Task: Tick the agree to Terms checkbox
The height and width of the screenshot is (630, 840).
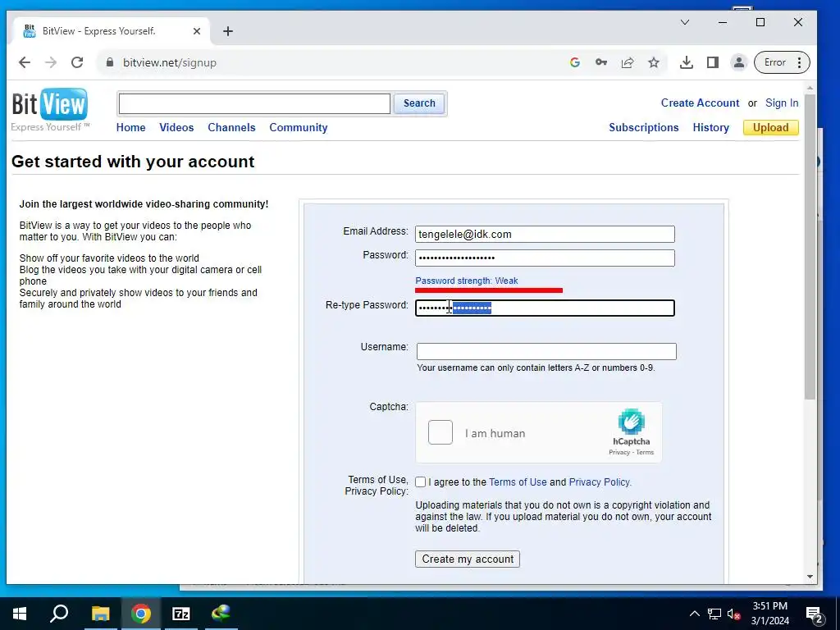Action: point(421,482)
